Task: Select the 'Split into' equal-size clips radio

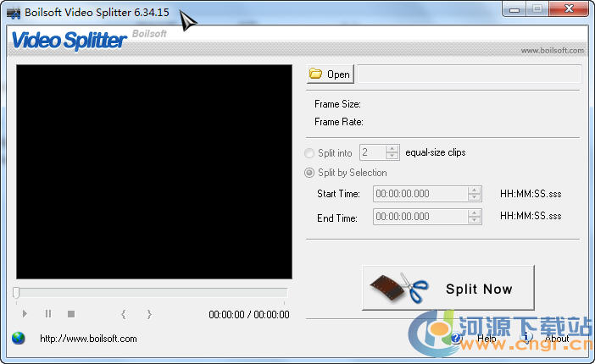Action: pos(310,153)
